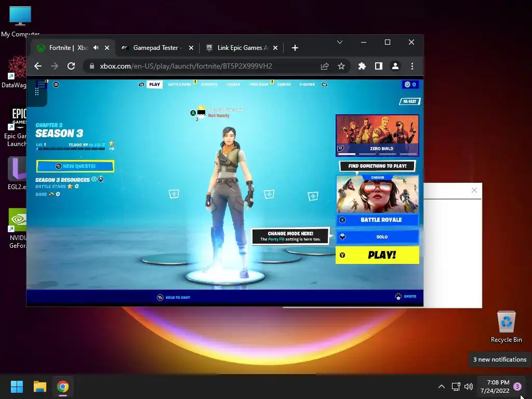The height and width of the screenshot is (399, 532).
Task: Click the NA-EAST region badge
Action: [410, 101]
